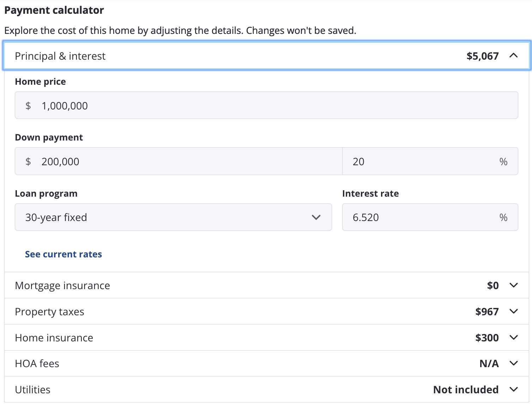Click the $5,067 principal and interest amount
The image size is (532, 406).
coord(482,56)
